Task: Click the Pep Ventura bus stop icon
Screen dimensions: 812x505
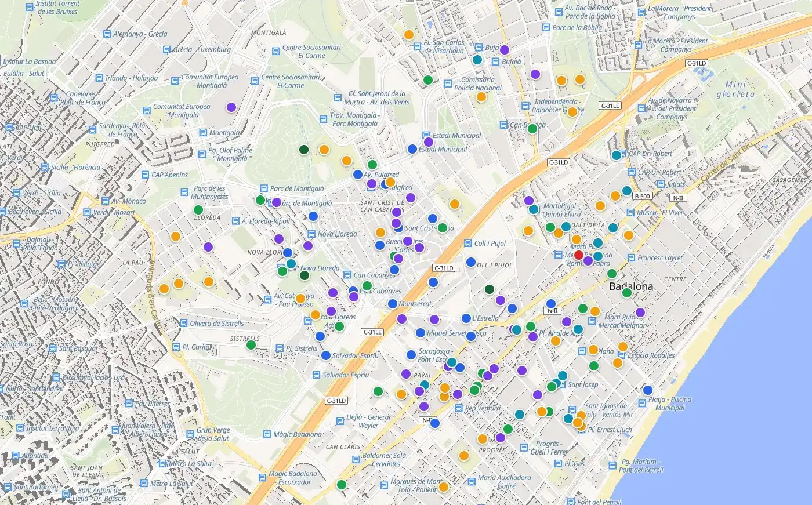Action: [x=458, y=408]
